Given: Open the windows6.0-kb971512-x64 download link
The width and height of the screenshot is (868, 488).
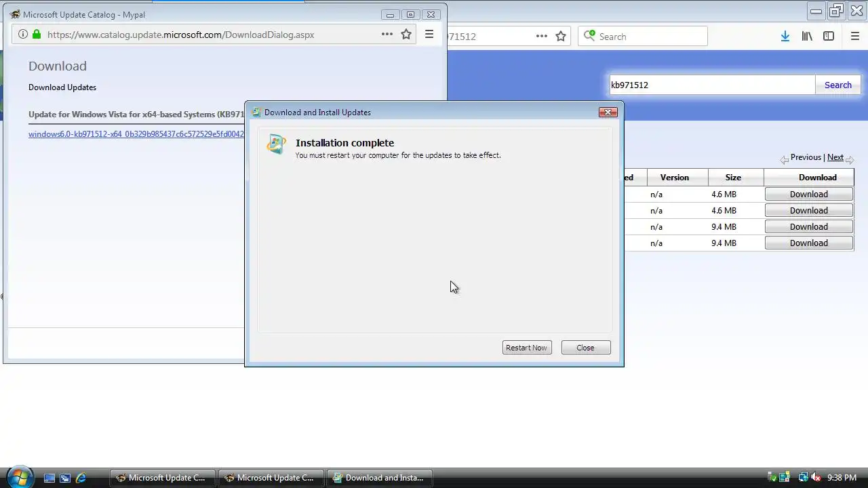Looking at the screenshot, I should [136, 134].
